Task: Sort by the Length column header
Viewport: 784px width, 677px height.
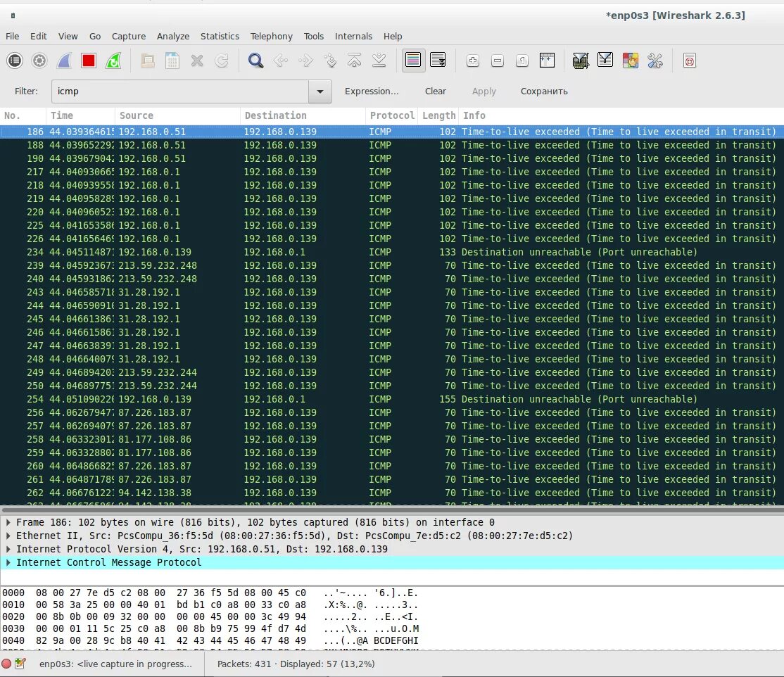Action: tap(438, 115)
